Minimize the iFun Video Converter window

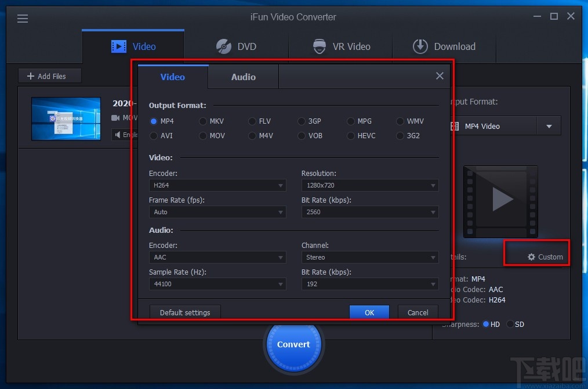537,16
